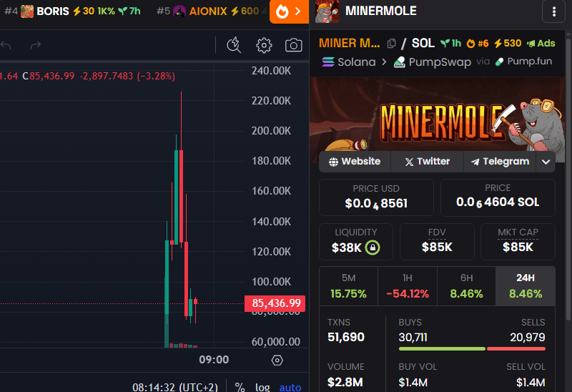This screenshot has width=572, height=392.
Task: Click the Pump.fun source label
Action: pyautogui.click(x=523, y=62)
